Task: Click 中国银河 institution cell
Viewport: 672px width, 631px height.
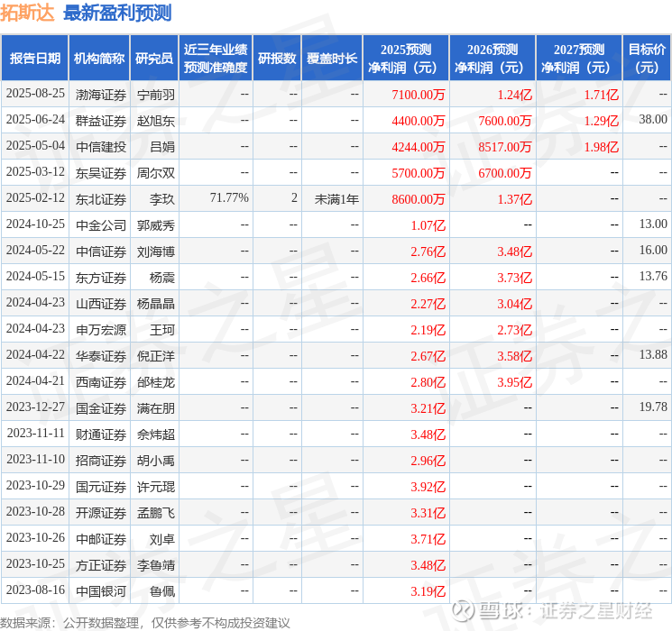Action: (x=101, y=591)
